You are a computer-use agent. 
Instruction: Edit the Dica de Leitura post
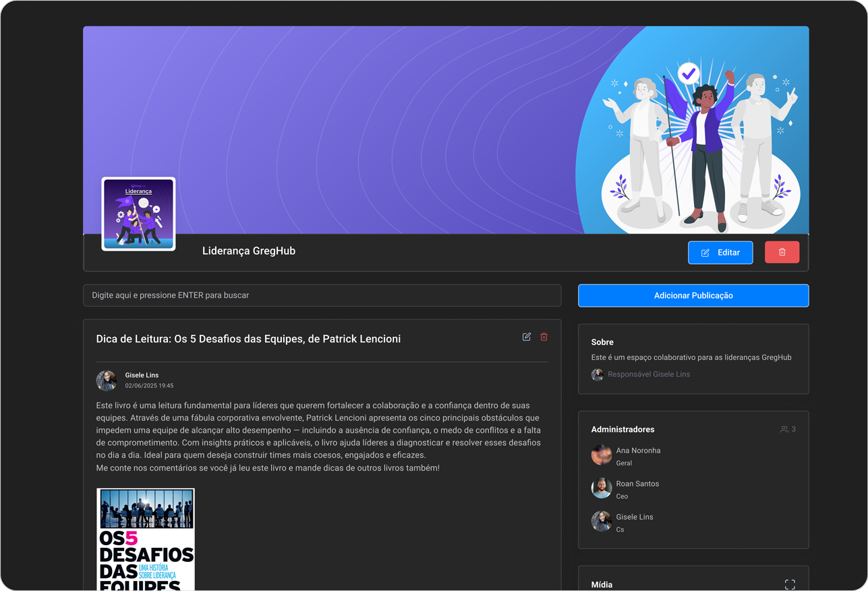tap(526, 337)
